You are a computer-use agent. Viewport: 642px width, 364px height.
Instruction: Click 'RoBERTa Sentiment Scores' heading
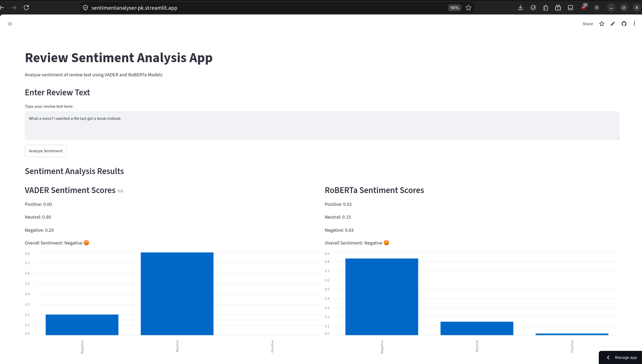pos(374,190)
